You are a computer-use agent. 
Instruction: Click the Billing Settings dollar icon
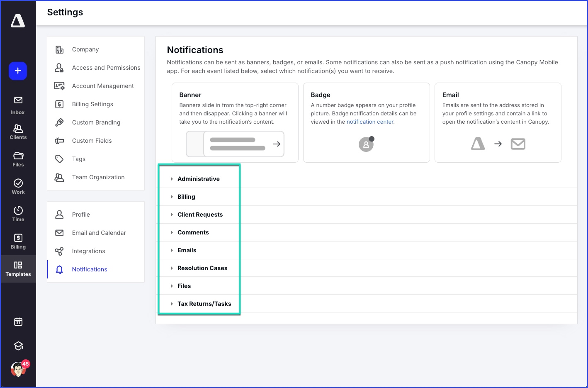coord(59,104)
